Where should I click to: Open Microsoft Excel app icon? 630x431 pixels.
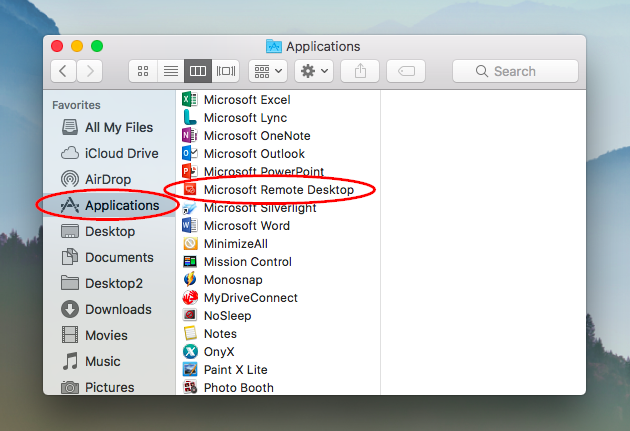tap(190, 99)
